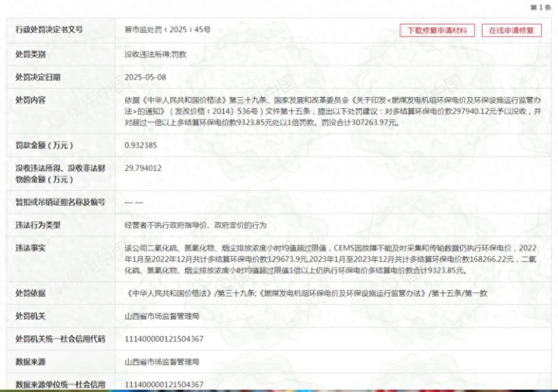Click the 数据来源单位统一社会信用 row label

pos(60,384)
